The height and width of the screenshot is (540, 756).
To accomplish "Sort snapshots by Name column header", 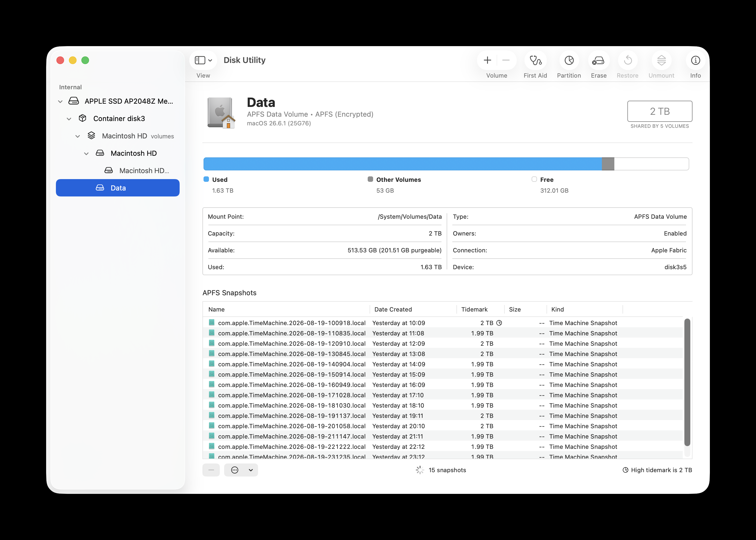I will [286, 309].
